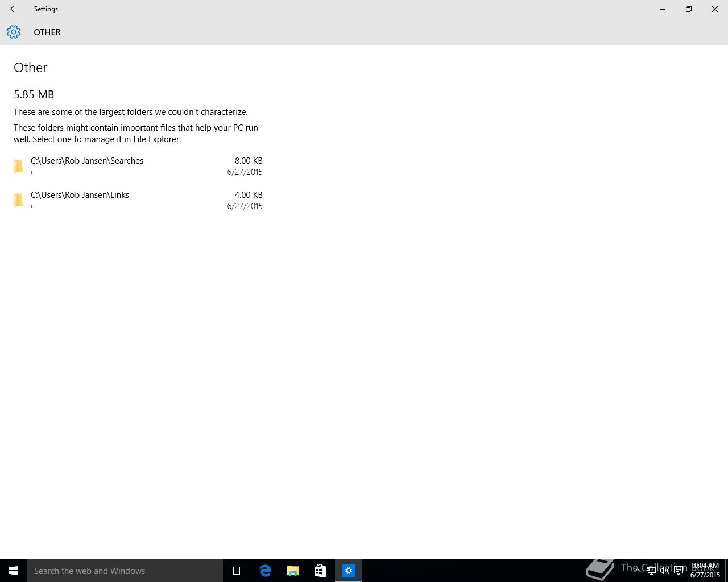This screenshot has height=582, width=728.
Task: Launch Microsoft Edge from taskbar
Action: tap(265, 571)
